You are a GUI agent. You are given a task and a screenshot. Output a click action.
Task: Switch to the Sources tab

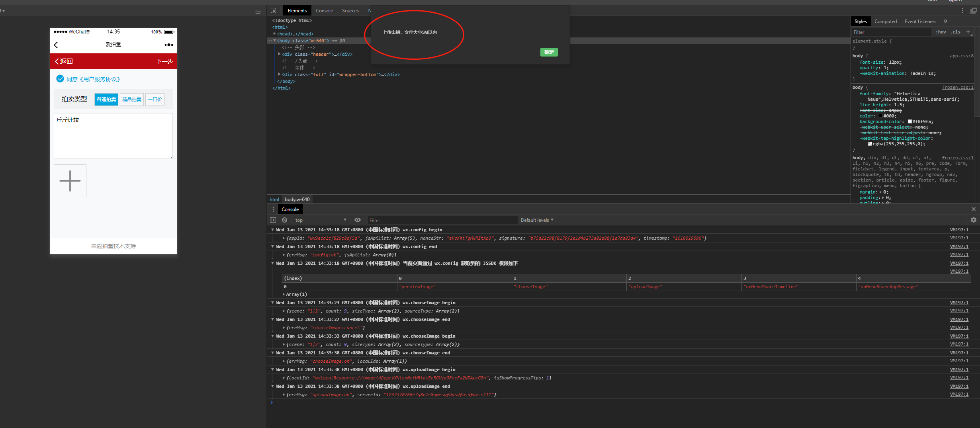tap(350, 11)
